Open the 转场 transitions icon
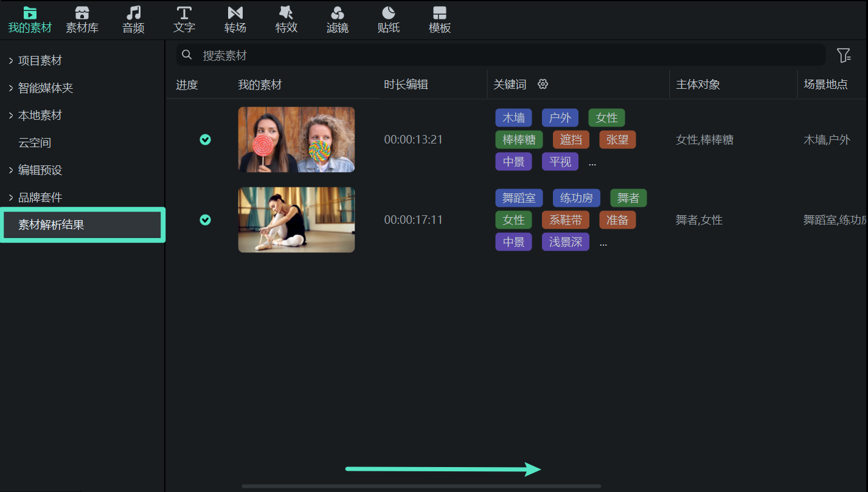 [235, 13]
